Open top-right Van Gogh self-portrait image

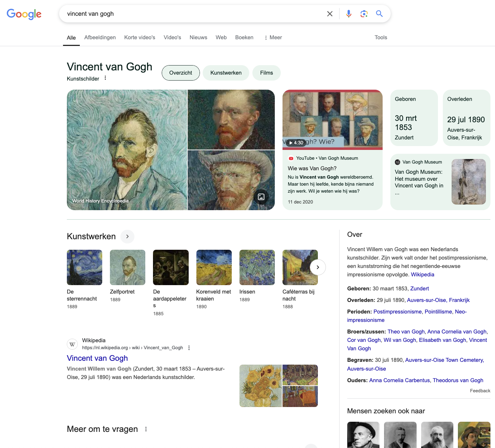tap(231, 119)
